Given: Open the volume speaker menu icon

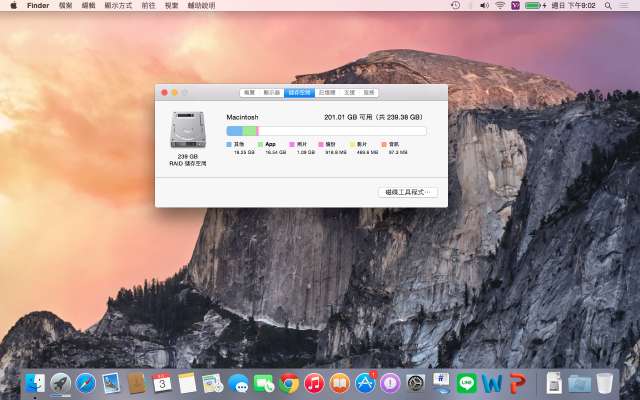Looking at the screenshot, I should coord(484,5).
